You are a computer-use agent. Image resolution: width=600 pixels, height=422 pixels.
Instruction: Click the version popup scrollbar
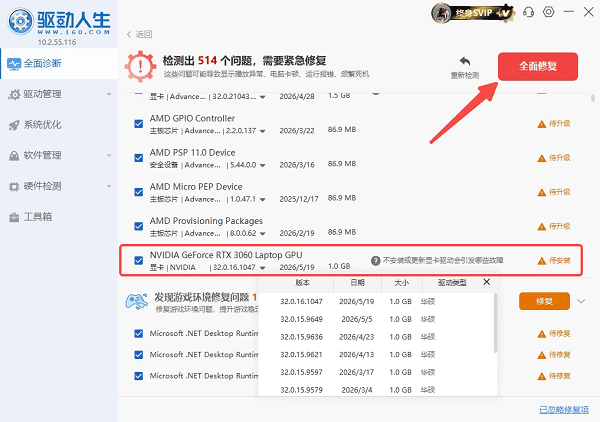495,324
